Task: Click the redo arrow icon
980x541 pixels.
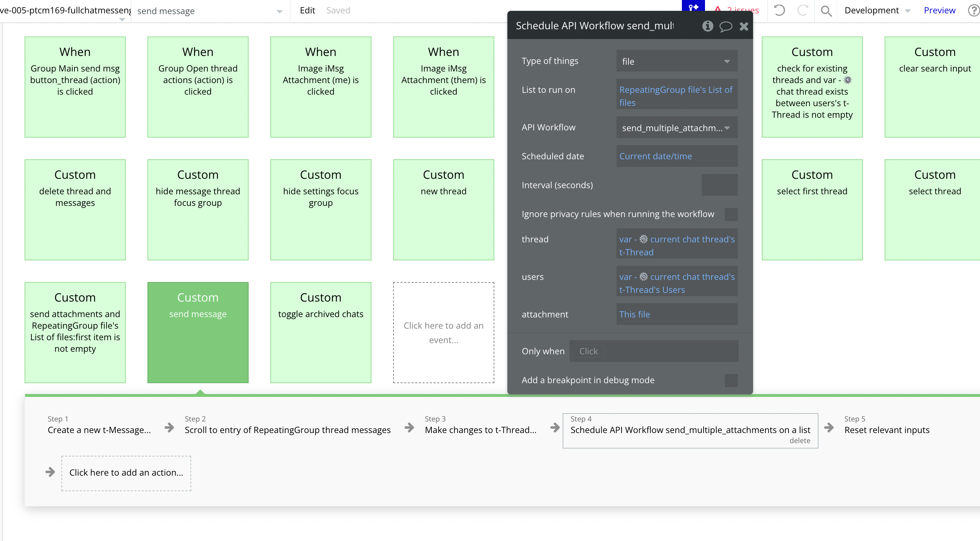Action: pyautogui.click(x=802, y=10)
